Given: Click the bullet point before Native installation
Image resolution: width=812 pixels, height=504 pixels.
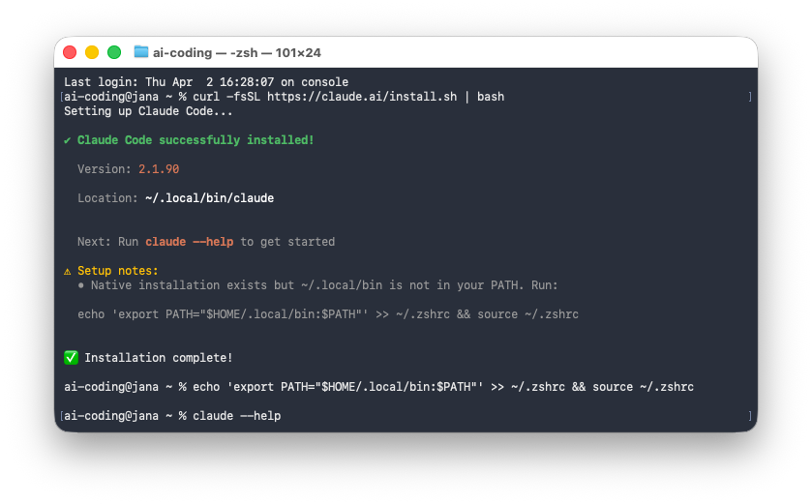Looking at the screenshot, I should click(x=80, y=285).
